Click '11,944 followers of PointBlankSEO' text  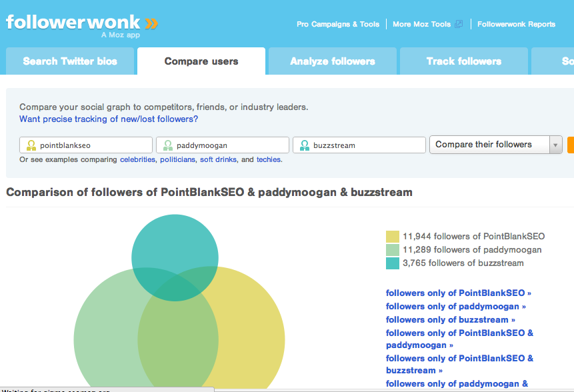click(x=474, y=237)
